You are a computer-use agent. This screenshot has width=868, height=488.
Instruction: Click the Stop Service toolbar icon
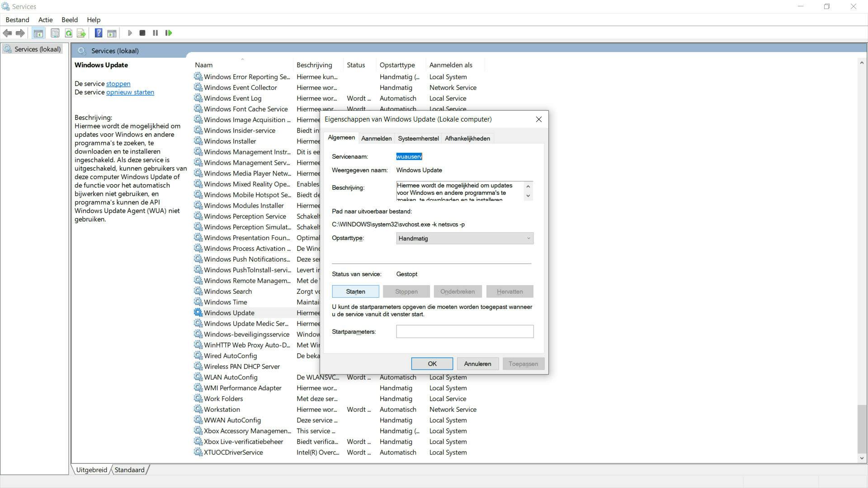142,33
